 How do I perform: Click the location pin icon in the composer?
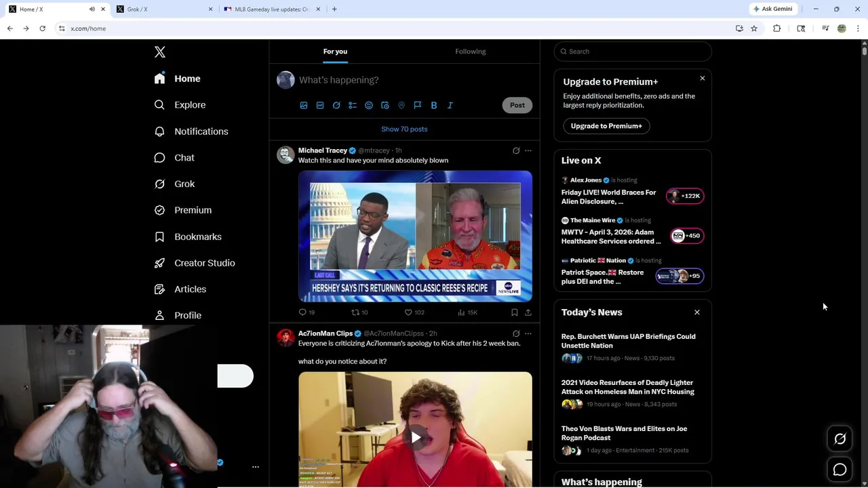(x=401, y=105)
